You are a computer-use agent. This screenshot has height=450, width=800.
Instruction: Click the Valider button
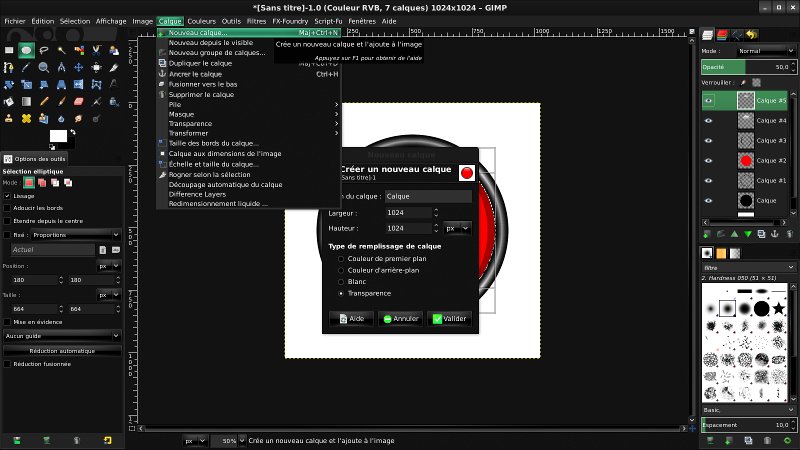click(x=449, y=319)
